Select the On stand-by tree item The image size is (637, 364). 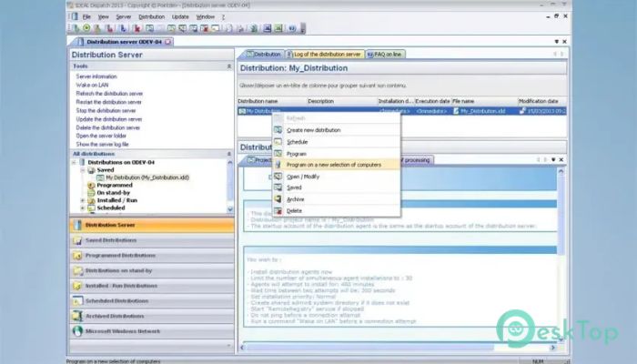[114, 193]
